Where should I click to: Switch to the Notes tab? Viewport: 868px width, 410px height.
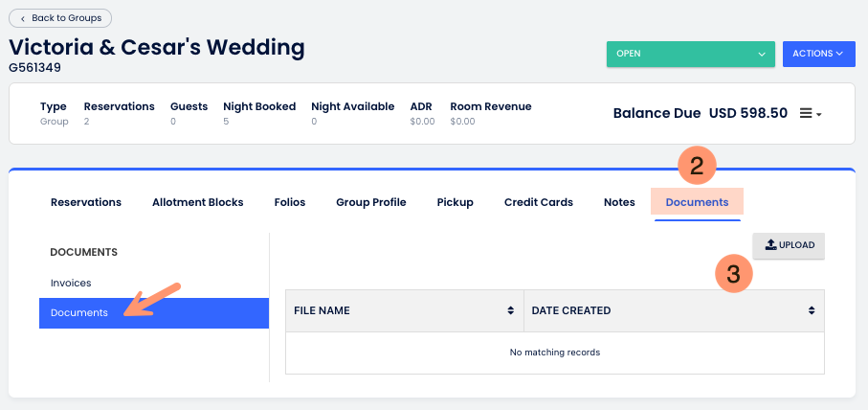point(619,202)
